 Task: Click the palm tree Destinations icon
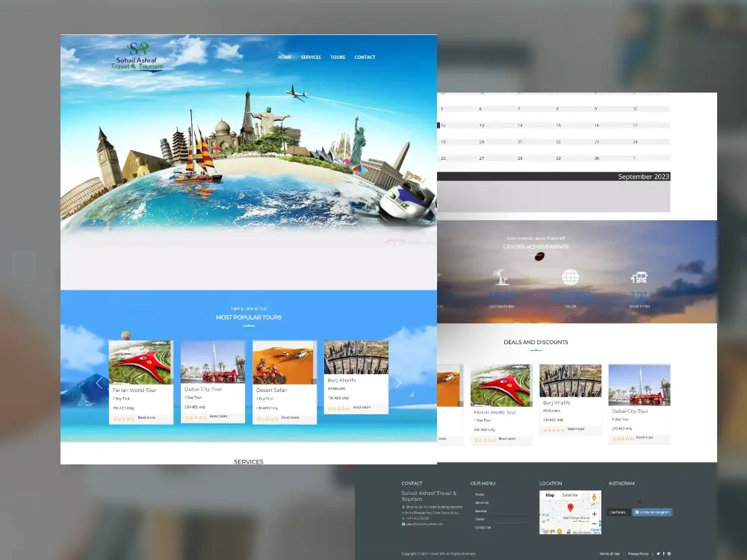point(501,278)
